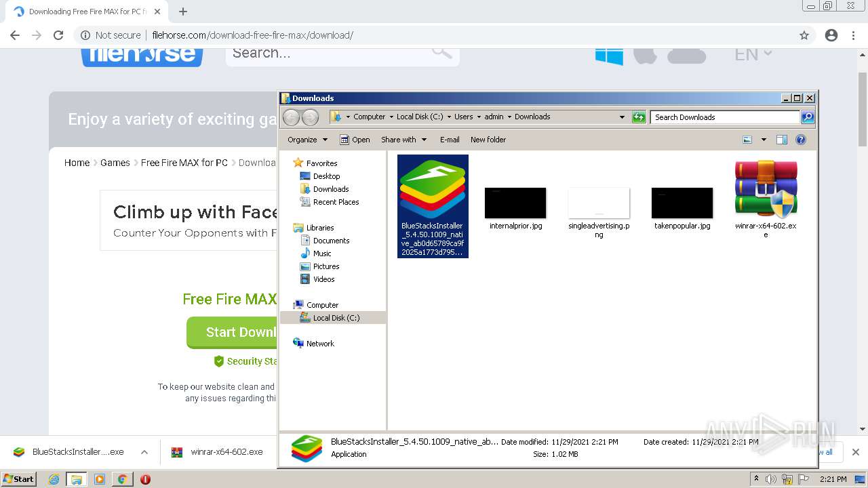Click Computer in the address breadcrumb
This screenshot has height=488, width=868.
click(369, 117)
